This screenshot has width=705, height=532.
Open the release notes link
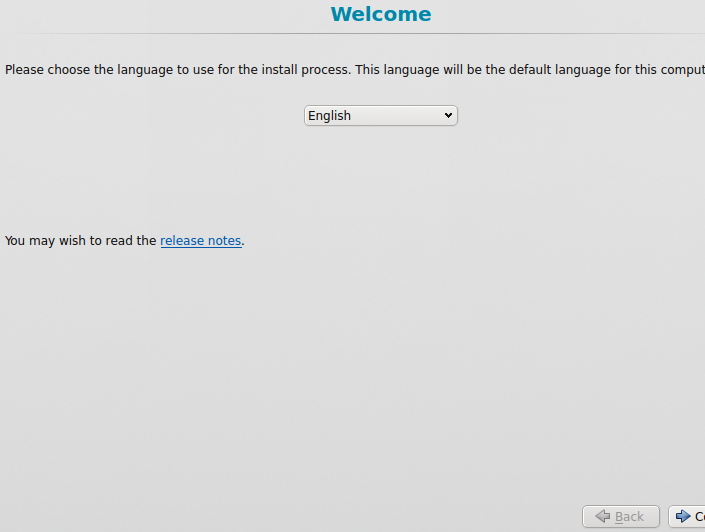click(x=201, y=241)
